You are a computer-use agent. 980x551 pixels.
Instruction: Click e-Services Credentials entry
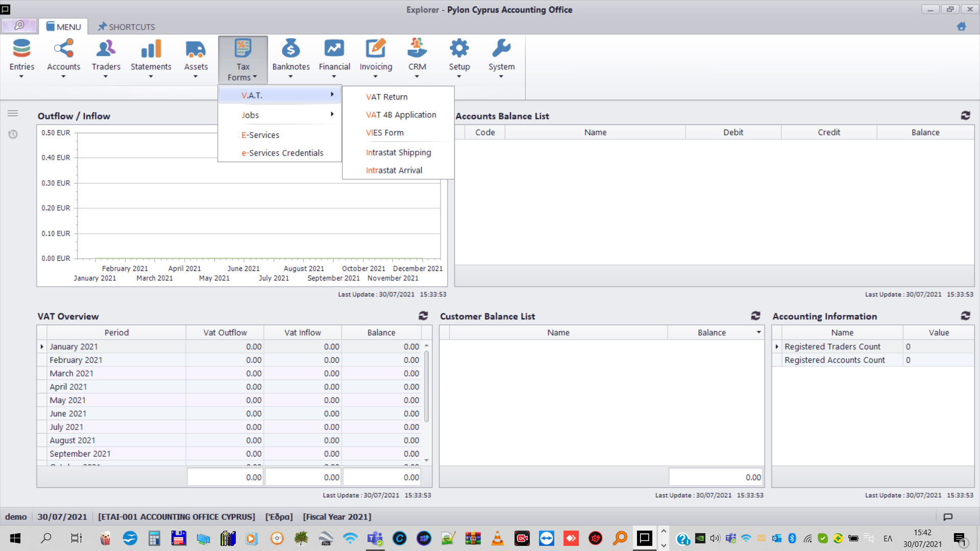click(x=282, y=153)
